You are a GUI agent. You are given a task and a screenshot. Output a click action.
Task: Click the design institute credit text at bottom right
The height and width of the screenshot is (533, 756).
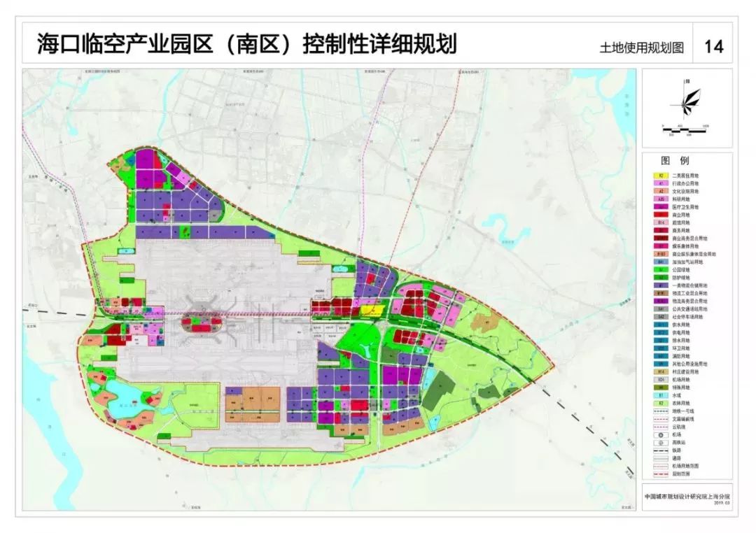point(687,496)
